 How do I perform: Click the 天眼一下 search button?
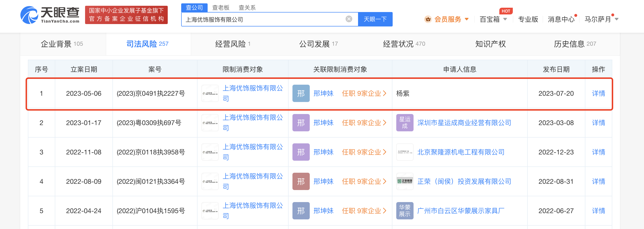pyautogui.click(x=375, y=19)
